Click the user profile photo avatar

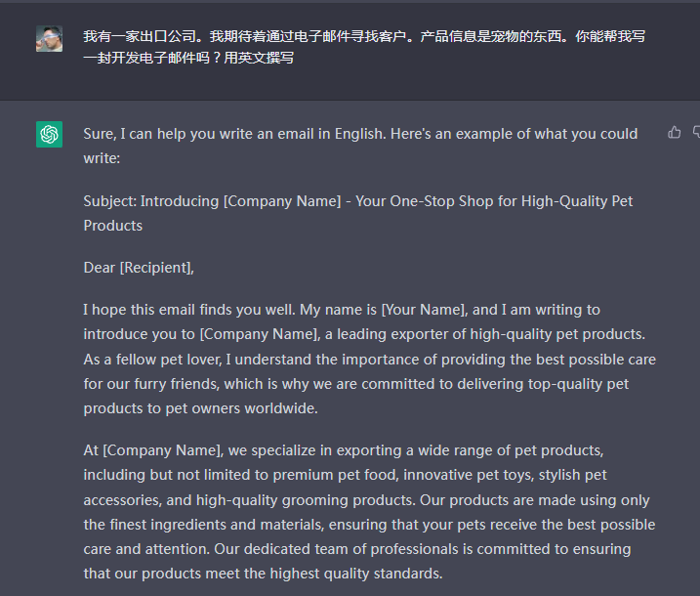(49, 38)
